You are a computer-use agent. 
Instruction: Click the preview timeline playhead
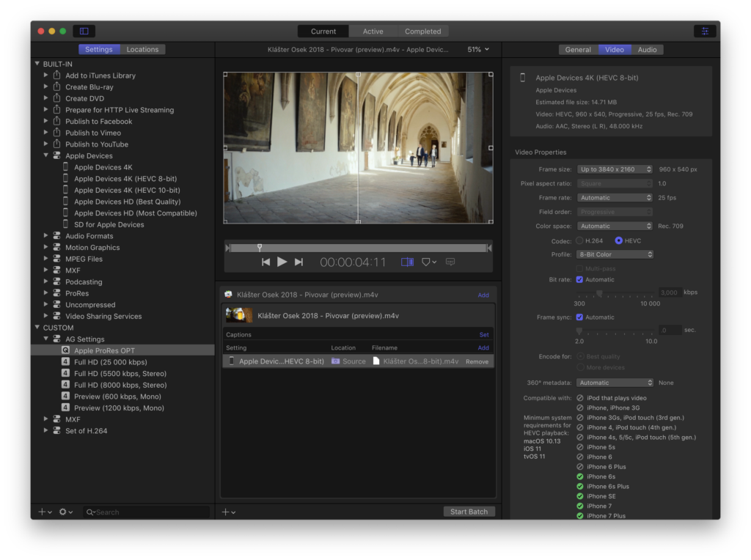pyautogui.click(x=260, y=248)
